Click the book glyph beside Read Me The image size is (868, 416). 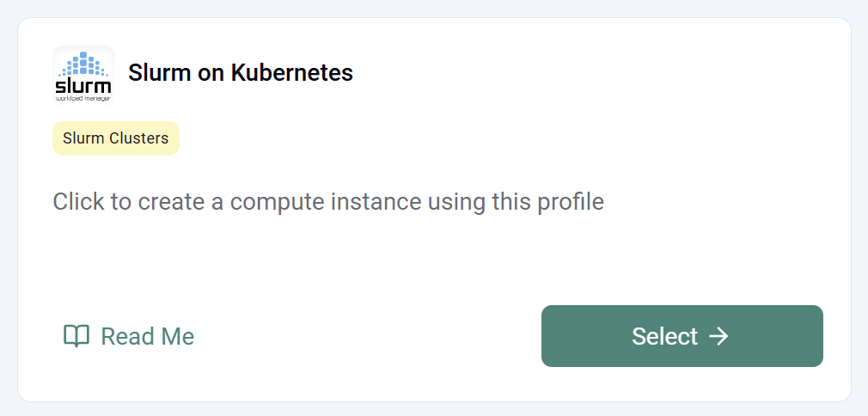tap(76, 336)
